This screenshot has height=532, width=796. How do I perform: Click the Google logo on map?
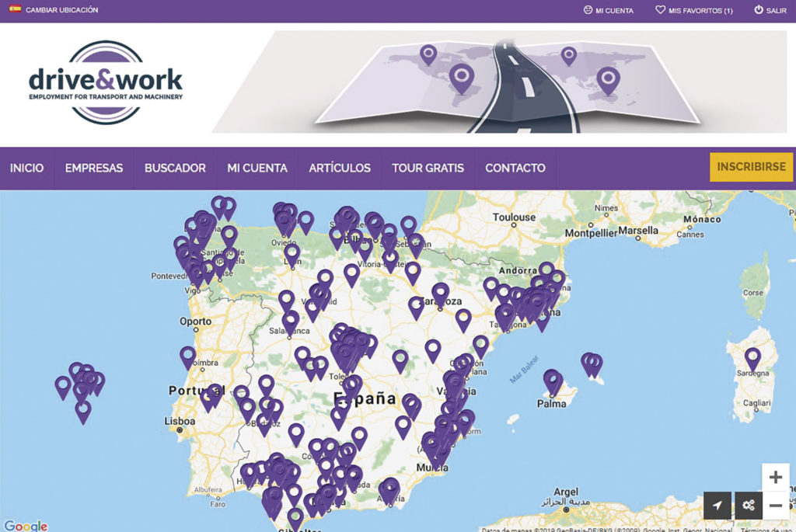tap(26, 526)
